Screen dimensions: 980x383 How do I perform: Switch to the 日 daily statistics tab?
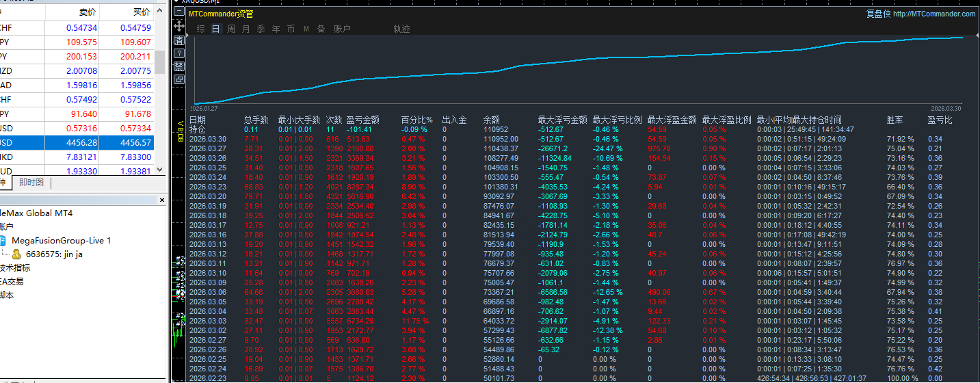coord(215,29)
